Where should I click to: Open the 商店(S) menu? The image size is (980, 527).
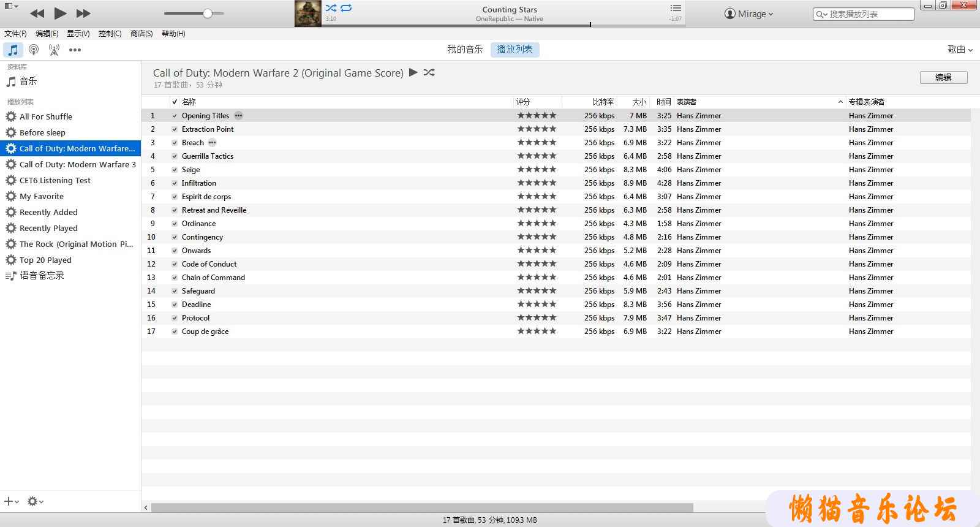click(x=141, y=34)
